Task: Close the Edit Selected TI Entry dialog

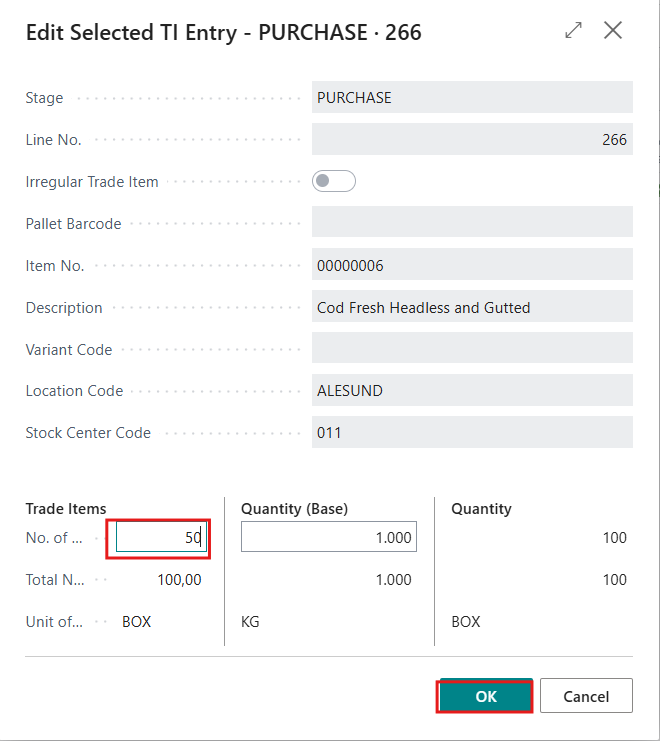Action: pos(613,31)
